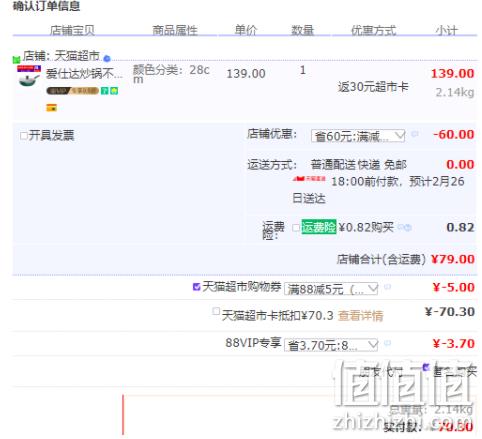Click the green Tmall shop icon beside 店铺
482x439 pixels.
tap(16, 60)
